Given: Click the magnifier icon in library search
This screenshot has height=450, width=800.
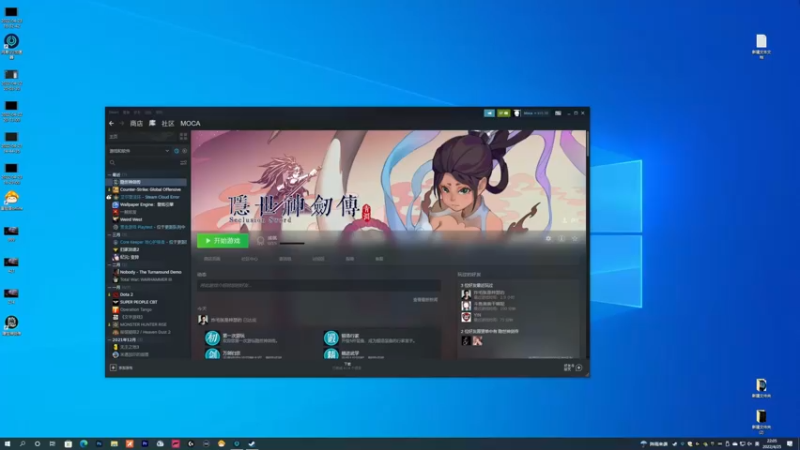Looking at the screenshot, I should (x=112, y=163).
